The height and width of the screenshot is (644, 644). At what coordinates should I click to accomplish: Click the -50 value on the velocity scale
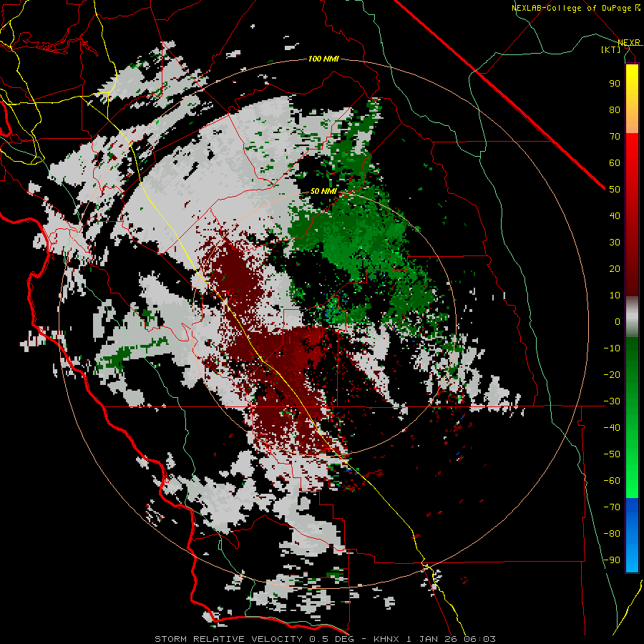(x=612, y=454)
